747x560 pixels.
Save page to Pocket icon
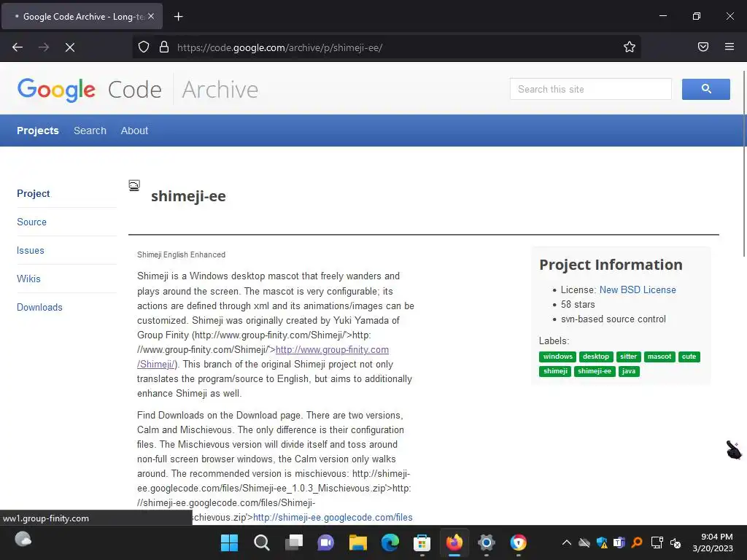(703, 47)
